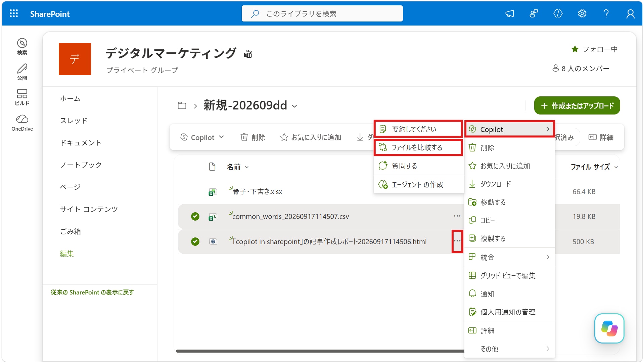Click ダウンロード in the context menu

click(x=509, y=184)
